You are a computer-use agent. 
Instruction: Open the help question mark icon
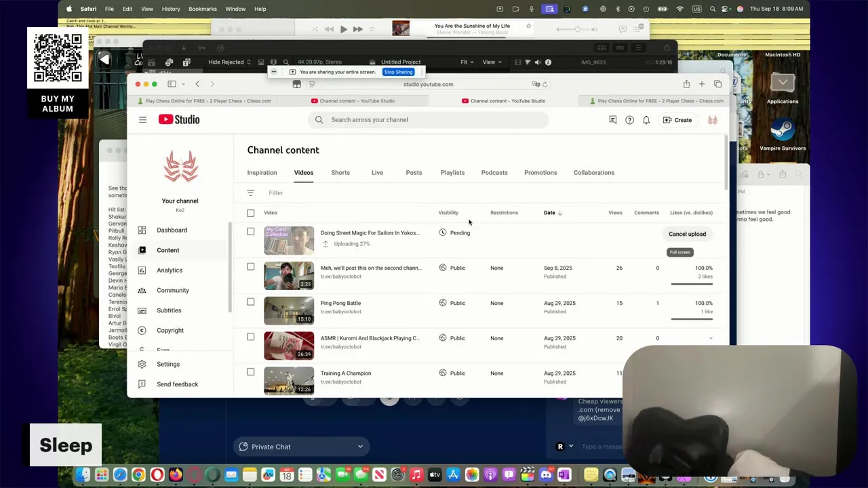(629, 120)
